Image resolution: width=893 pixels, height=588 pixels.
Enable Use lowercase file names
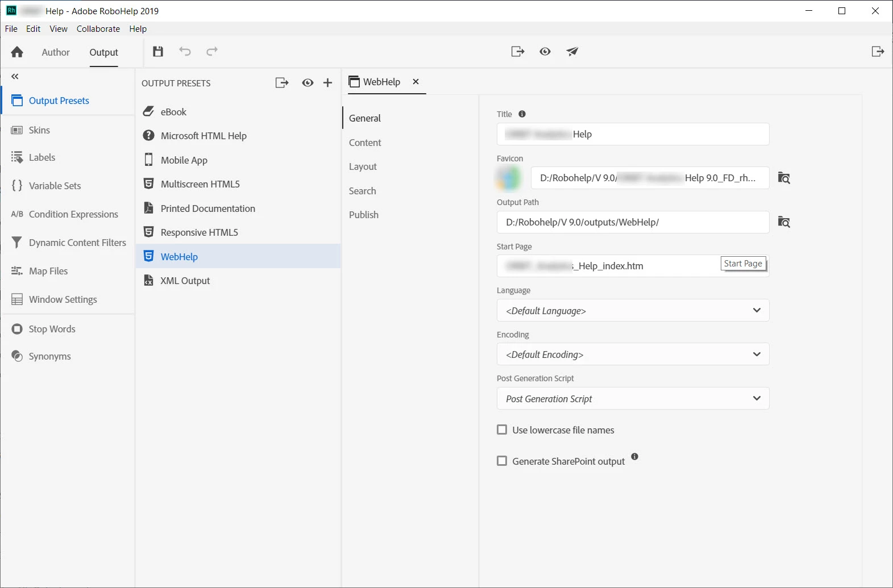[502, 429]
